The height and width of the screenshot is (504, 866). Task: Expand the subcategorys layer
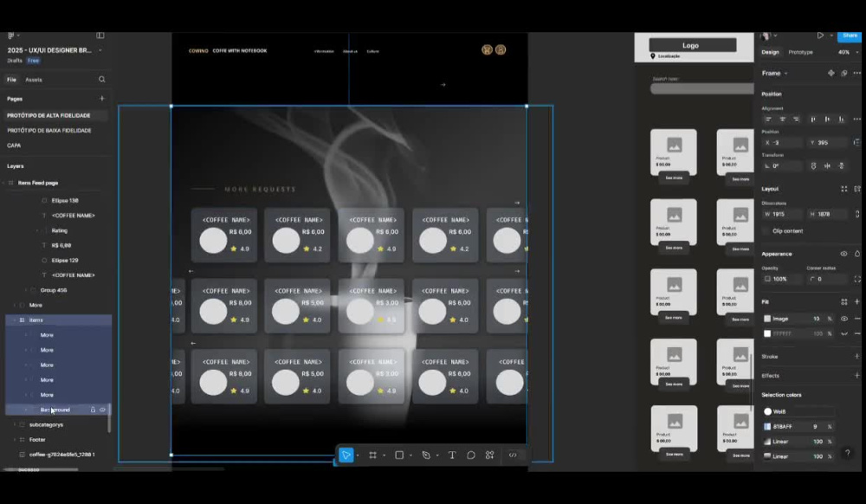click(15, 424)
